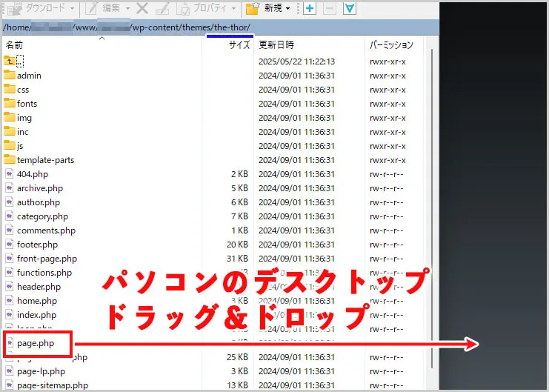Image resolution: width=549 pixels, height=392 pixels.
Task: Select the fonts folder icon
Action: [x=10, y=103]
